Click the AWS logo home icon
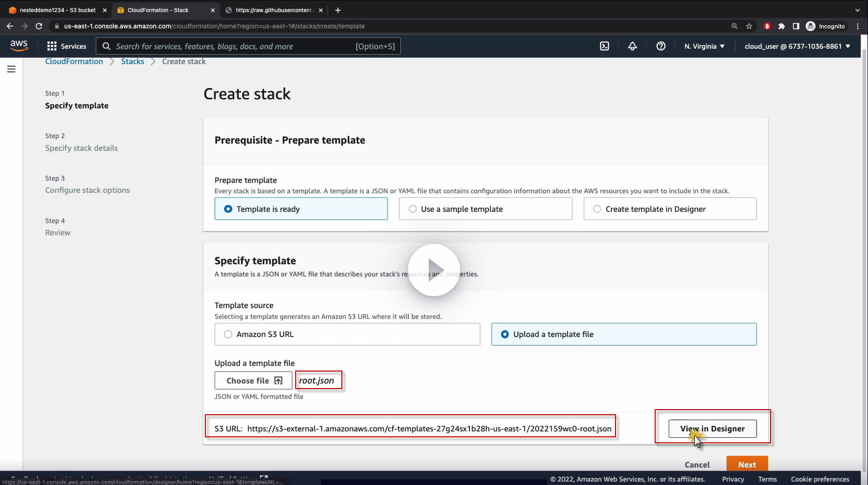 [x=19, y=45]
